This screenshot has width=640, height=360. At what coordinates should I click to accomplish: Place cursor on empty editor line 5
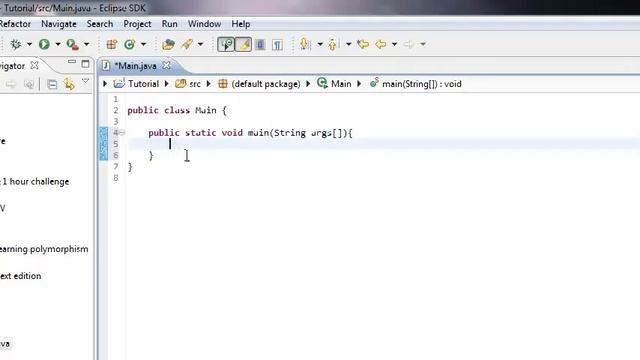pos(384,144)
